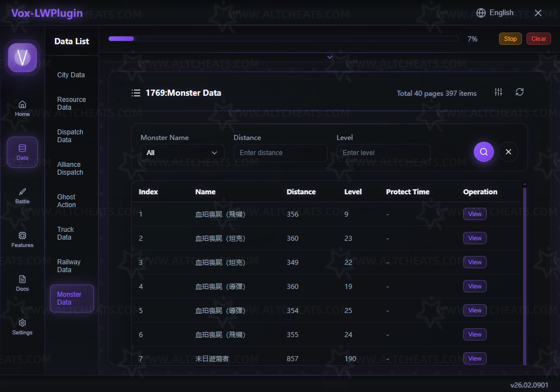This screenshot has height=392, width=560.
Task: Click the monster name 末日遊蕩者
Action: (212, 359)
